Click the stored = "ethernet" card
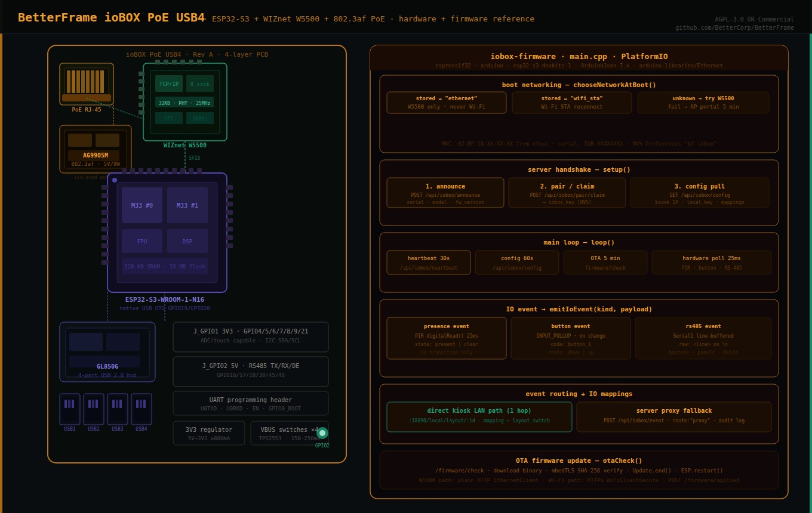The height and width of the screenshot is (513, 812). pyautogui.click(x=447, y=103)
